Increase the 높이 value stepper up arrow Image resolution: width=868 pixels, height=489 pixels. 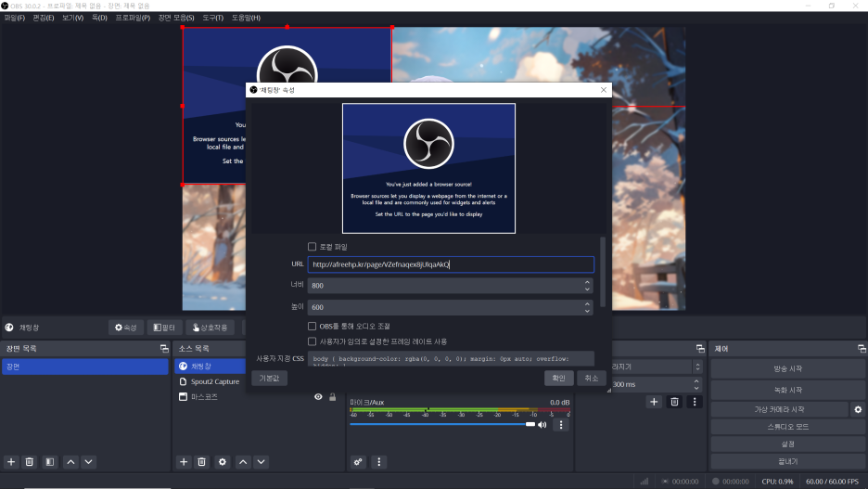[587, 304]
